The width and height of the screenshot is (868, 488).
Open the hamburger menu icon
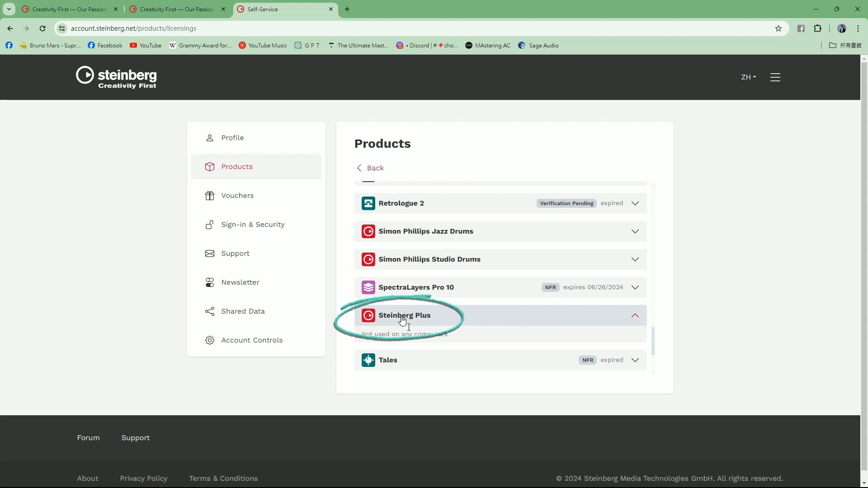(775, 77)
